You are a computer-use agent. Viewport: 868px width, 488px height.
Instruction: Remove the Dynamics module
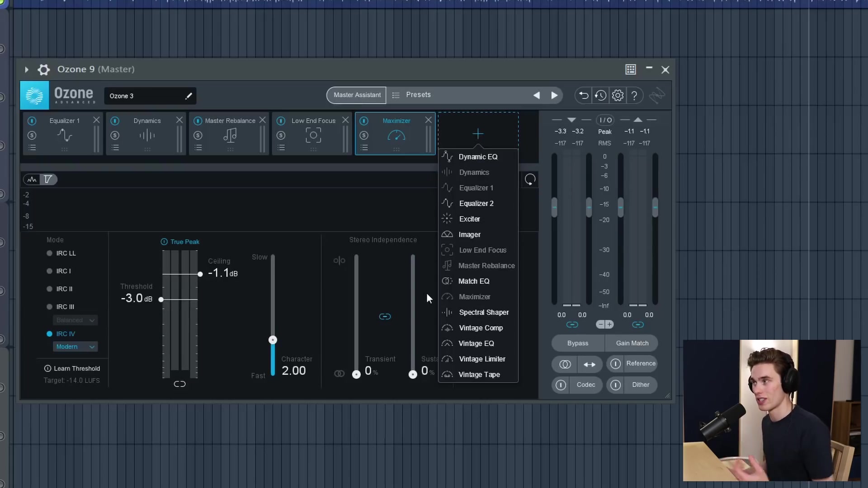click(179, 120)
